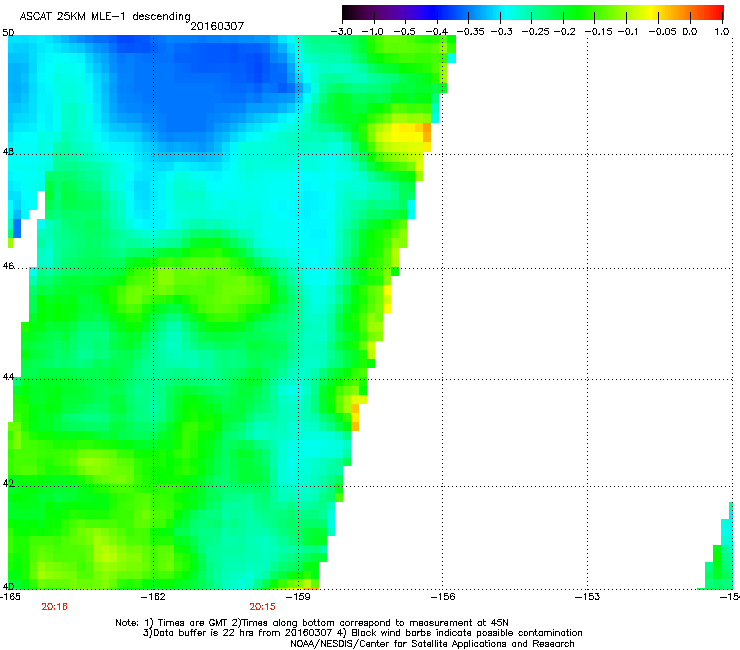740x650 pixels.
Task: Click the note line '3)Data buffer is 22 hrs'
Action: pos(362,633)
